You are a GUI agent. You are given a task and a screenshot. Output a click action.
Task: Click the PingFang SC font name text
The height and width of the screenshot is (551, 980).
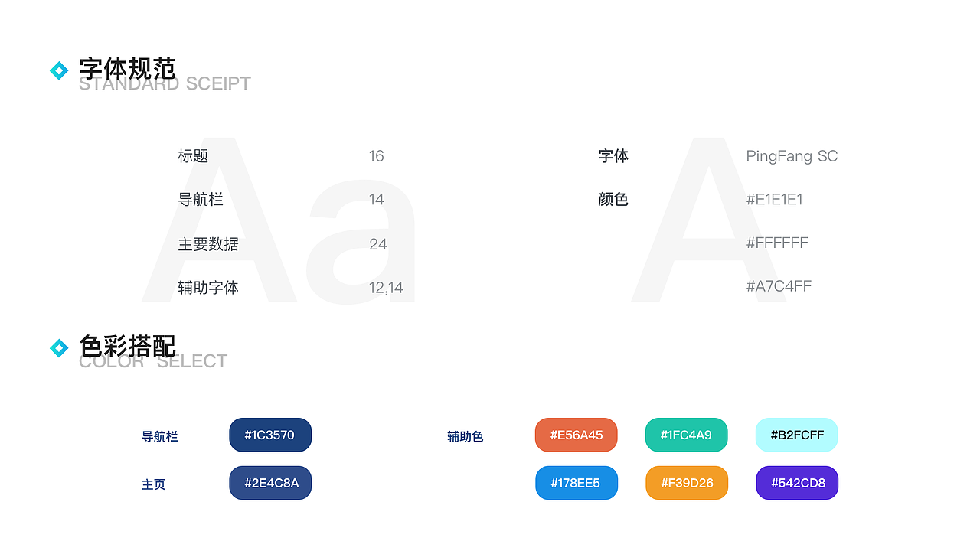pyautogui.click(x=792, y=156)
